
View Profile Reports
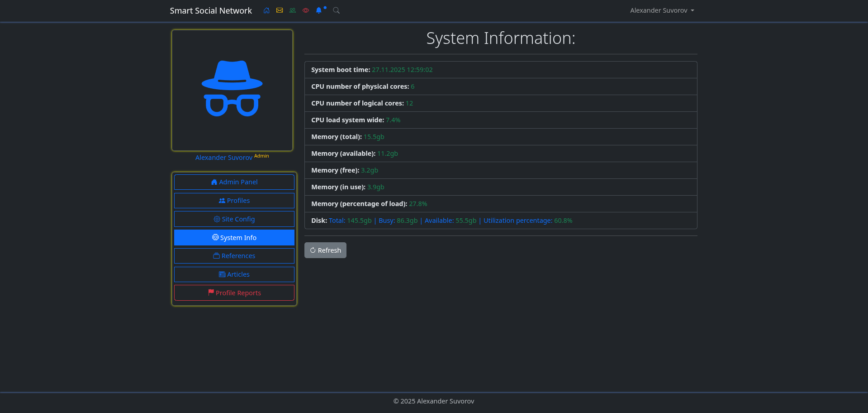point(234,293)
